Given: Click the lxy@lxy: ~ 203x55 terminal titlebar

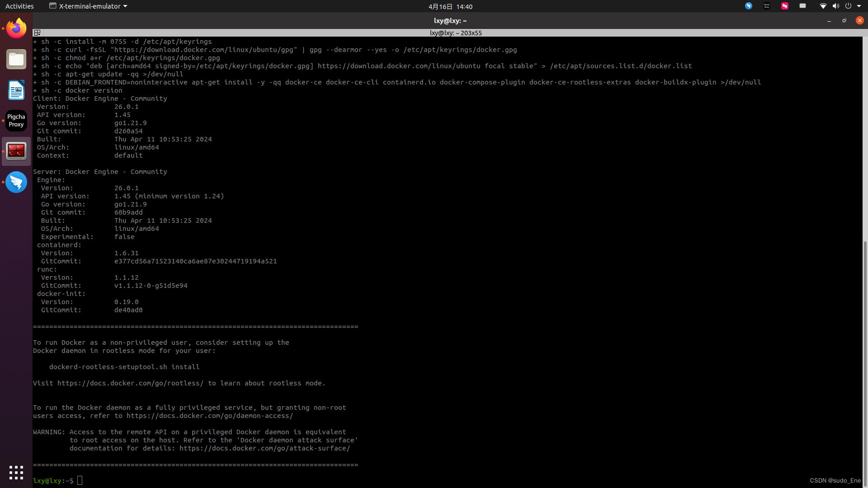Looking at the screenshot, I should [455, 33].
